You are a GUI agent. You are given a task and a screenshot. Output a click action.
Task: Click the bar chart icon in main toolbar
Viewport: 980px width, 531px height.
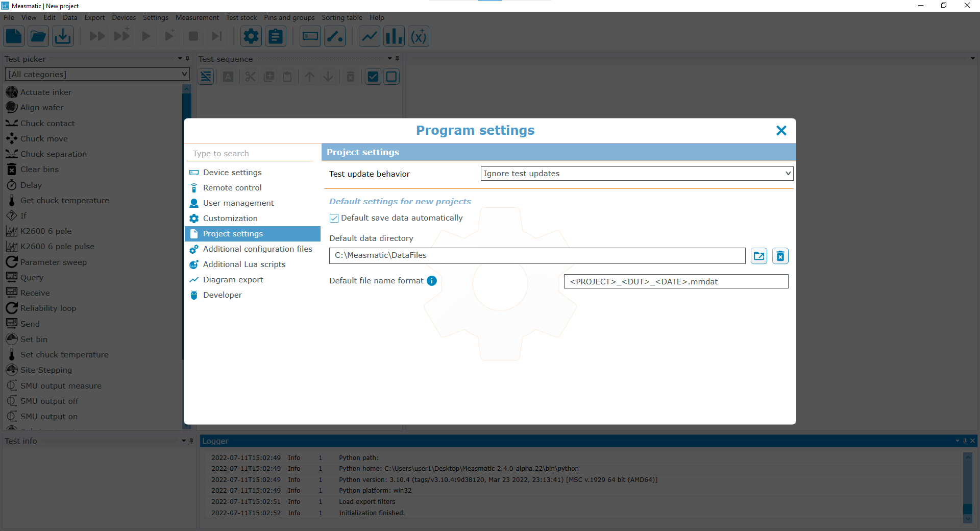(x=394, y=36)
